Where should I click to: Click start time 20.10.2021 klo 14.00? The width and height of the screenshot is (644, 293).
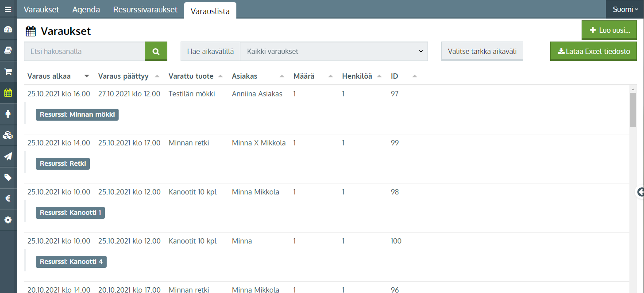point(59,289)
